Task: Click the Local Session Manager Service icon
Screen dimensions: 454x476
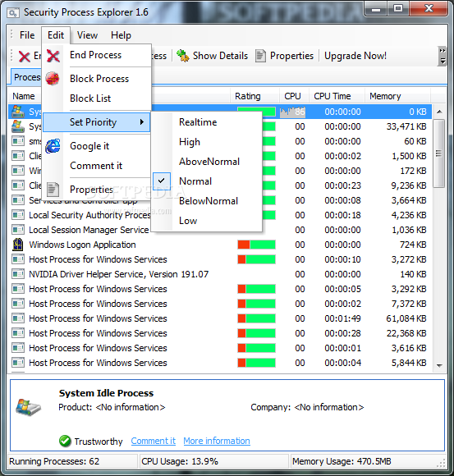Action: (18, 230)
